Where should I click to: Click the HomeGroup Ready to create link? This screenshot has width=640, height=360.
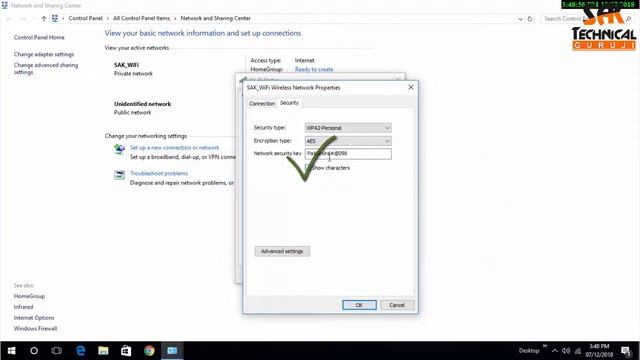[x=314, y=69]
